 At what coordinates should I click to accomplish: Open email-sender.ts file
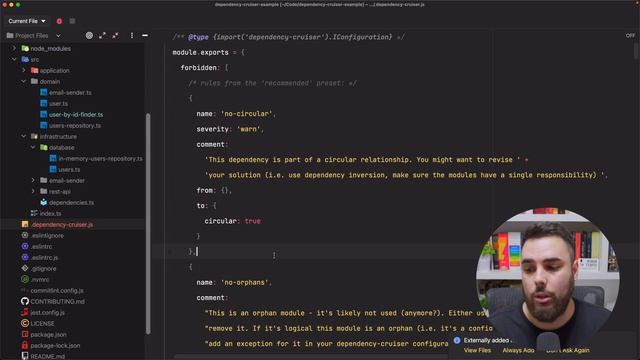70,93
